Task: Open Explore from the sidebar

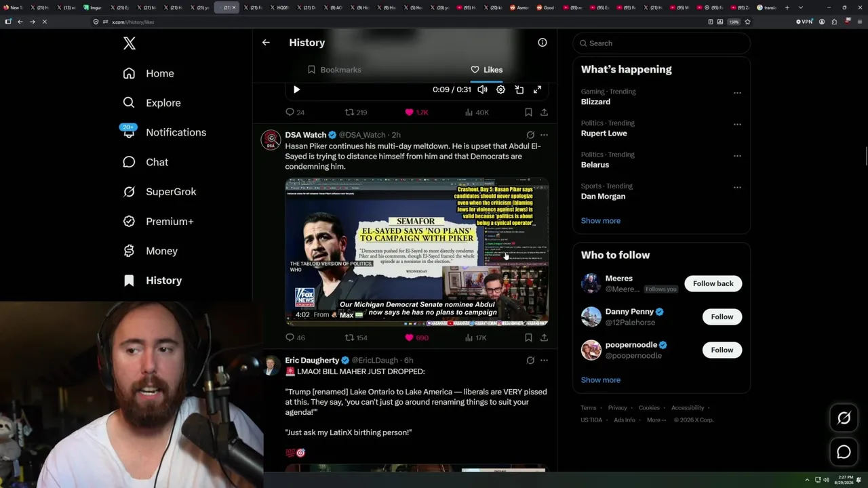Action: (152, 103)
